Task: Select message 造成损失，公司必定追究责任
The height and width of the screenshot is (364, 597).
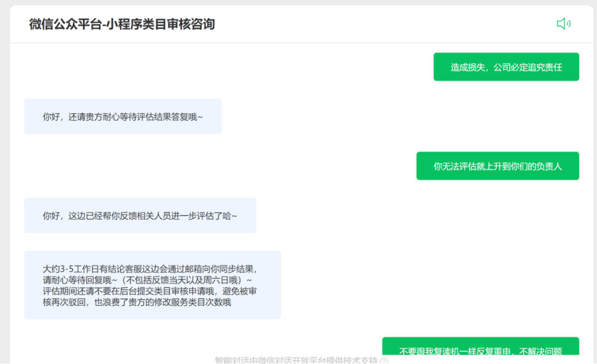Action: [506, 67]
